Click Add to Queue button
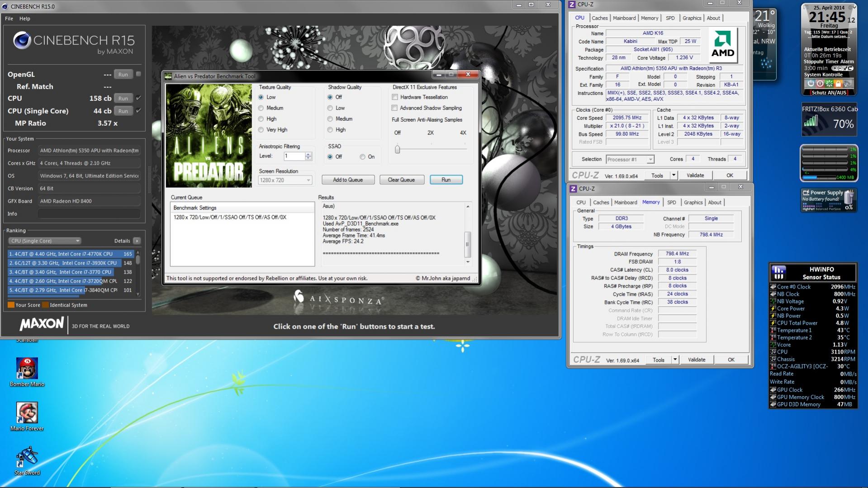Image resolution: width=868 pixels, height=488 pixels. pos(348,180)
